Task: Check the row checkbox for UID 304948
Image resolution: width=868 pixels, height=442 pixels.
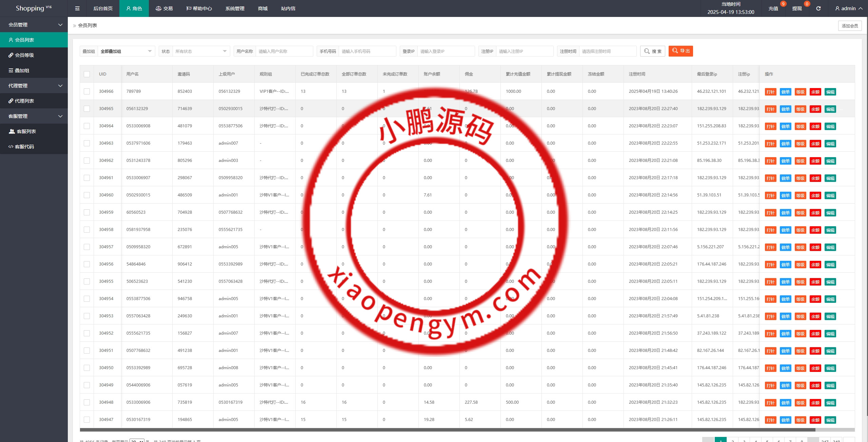Action: [87, 402]
